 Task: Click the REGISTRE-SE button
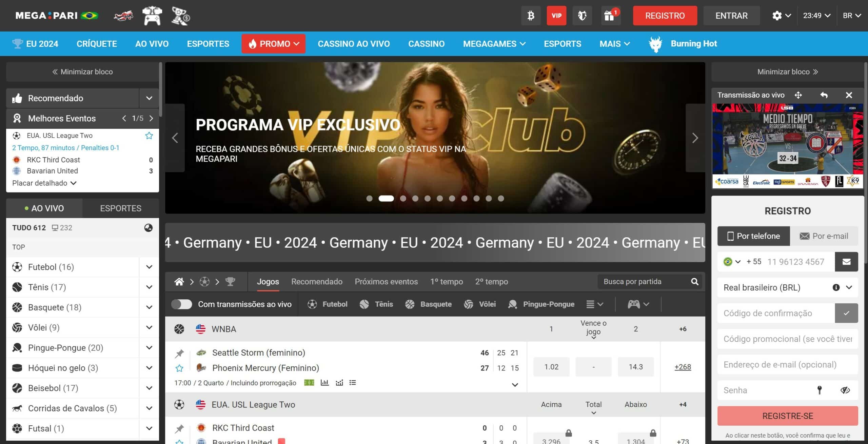coord(788,416)
